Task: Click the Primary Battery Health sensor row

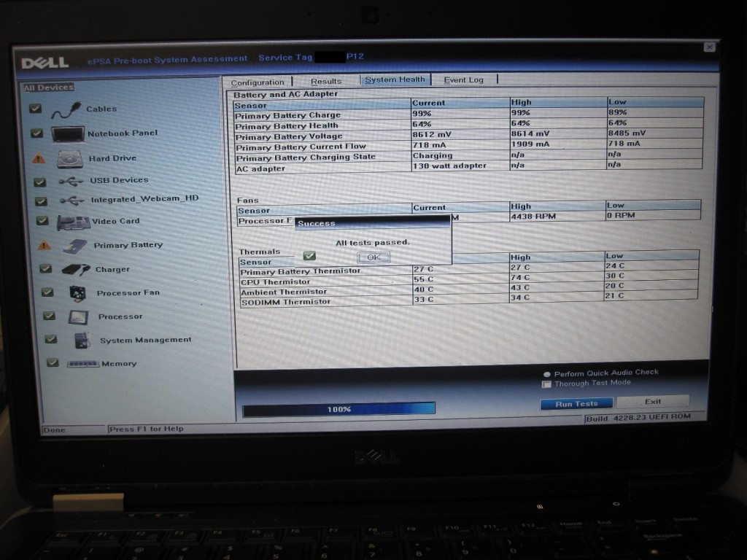Action: pyautogui.click(x=469, y=124)
